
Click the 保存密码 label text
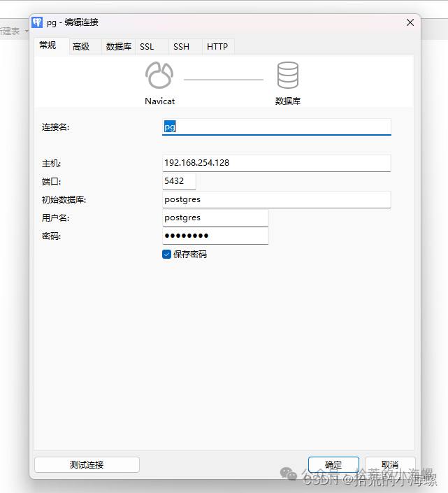pos(190,255)
